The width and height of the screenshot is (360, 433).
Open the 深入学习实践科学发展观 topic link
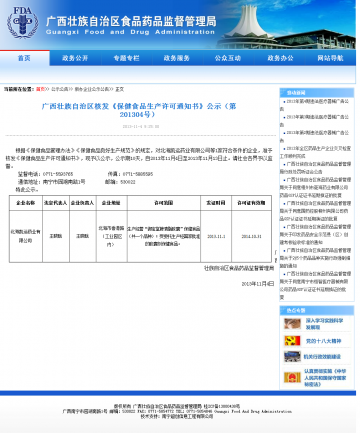(324, 324)
